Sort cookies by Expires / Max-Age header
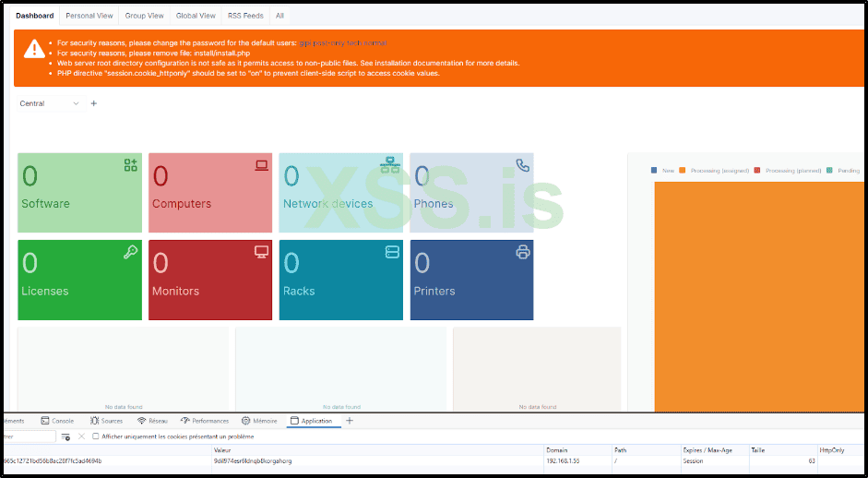This screenshot has height=478, width=868. click(x=715, y=450)
